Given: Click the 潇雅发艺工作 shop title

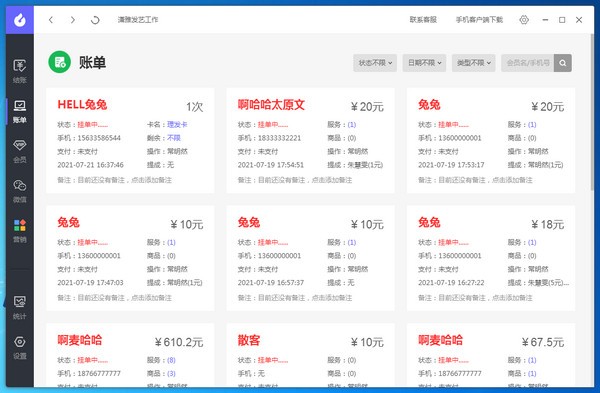Looking at the screenshot, I should [138, 20].
